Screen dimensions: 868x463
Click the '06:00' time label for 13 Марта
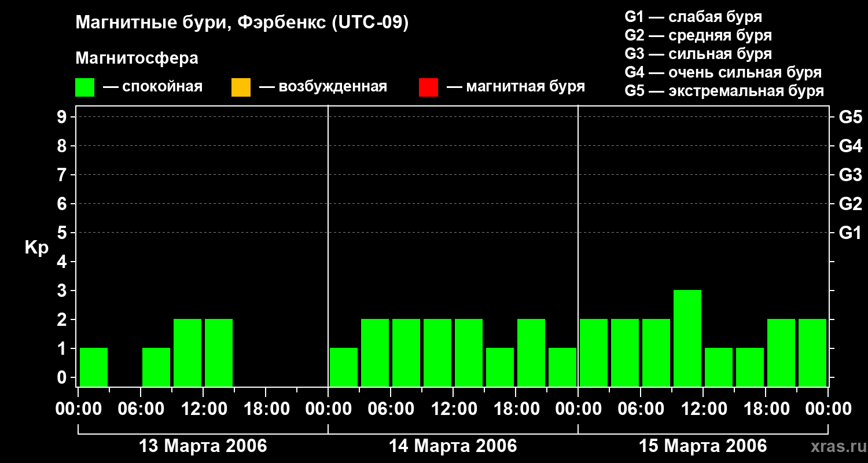(x=141, y=409)
